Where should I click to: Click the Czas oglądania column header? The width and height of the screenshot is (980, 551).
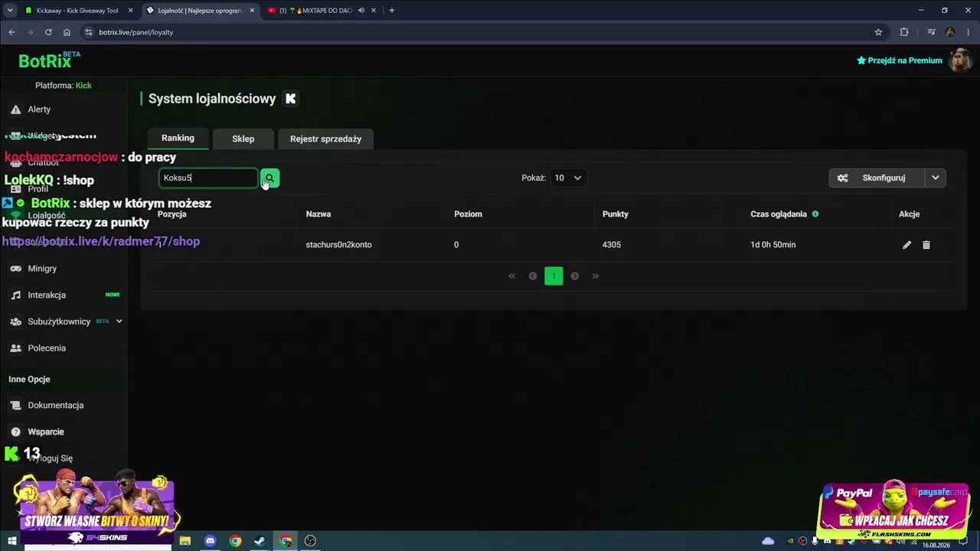point(779,214)
